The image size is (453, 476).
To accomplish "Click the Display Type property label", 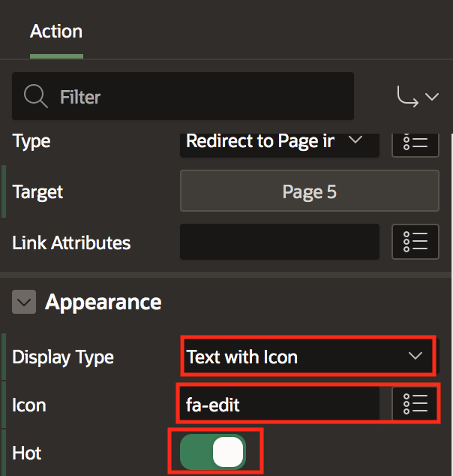I will tap(63, 357).
